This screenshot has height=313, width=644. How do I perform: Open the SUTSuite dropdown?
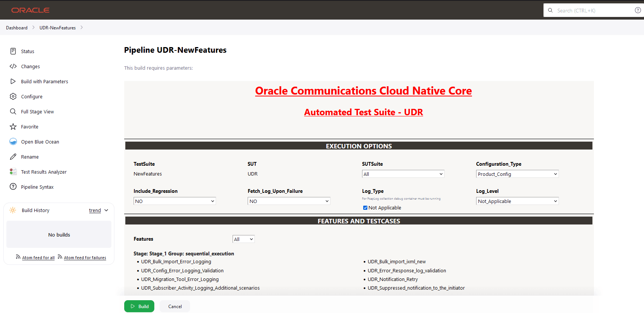click(x=403, y=174)
